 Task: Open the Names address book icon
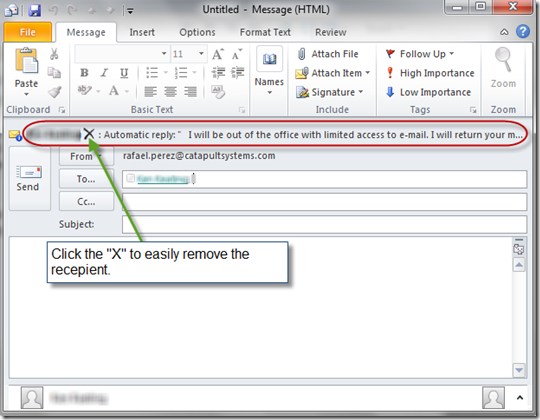point(269,59)
